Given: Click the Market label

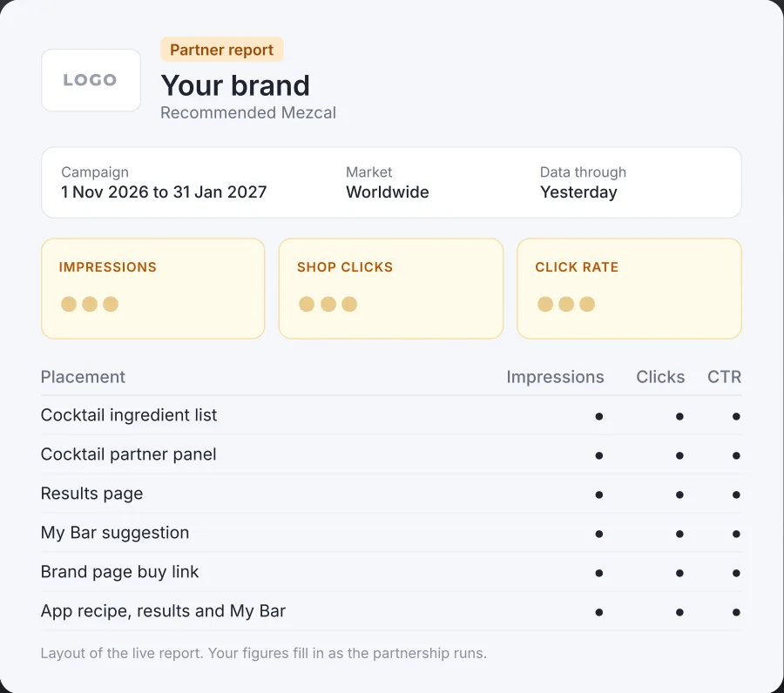Looking at the screenshot, I should coord(369,172).
